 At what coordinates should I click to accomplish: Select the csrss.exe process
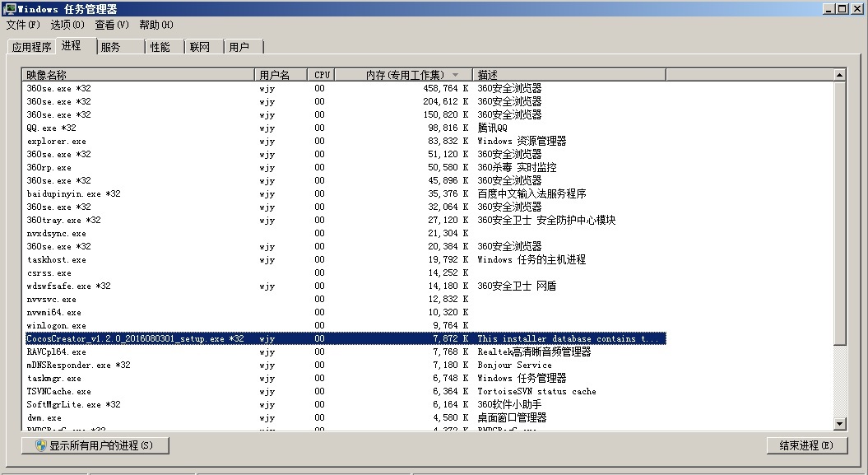pyautogui.click(x=346, y=273)
